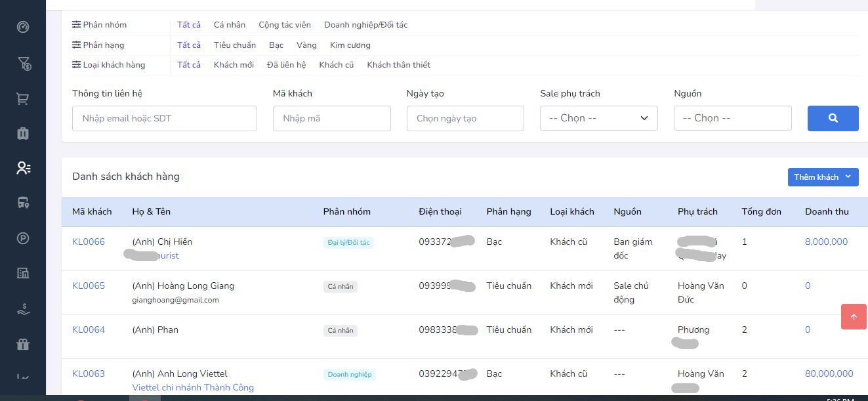Open the hotel building sidebar icon

[23, 273]
